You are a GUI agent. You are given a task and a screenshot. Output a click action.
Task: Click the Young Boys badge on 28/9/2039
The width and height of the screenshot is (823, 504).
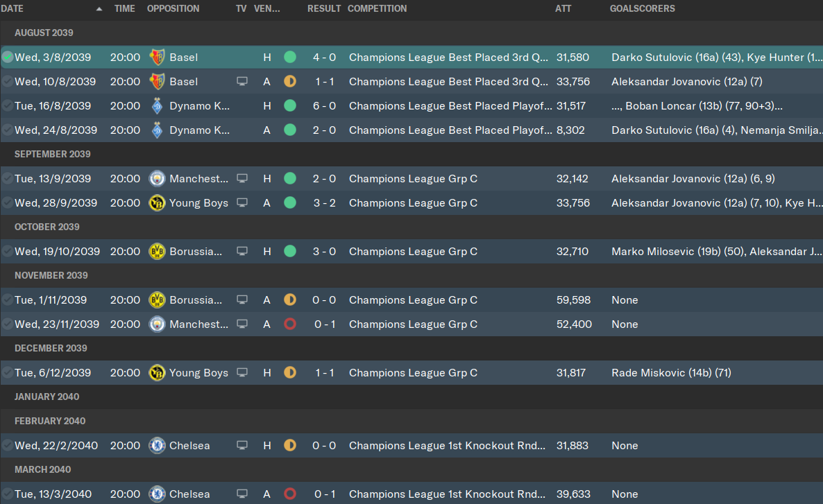pos(157,203)
